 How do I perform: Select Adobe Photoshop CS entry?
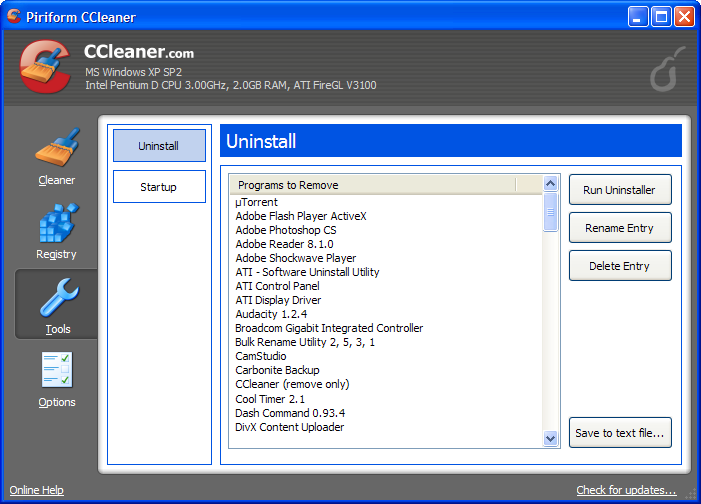[x=286, y=230]
